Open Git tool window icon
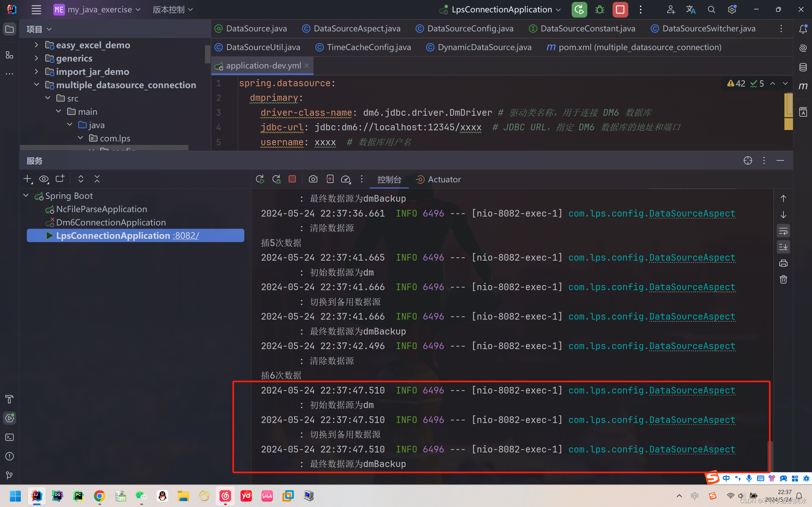Viewport: 812px width, 507px height. tap(10, 475)
